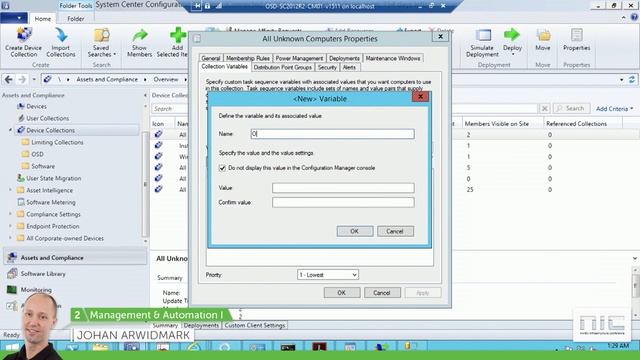This screenshot has width=640, height=360.
Task: Click the Forward navigation arrow
Action: tap(22, 80)
